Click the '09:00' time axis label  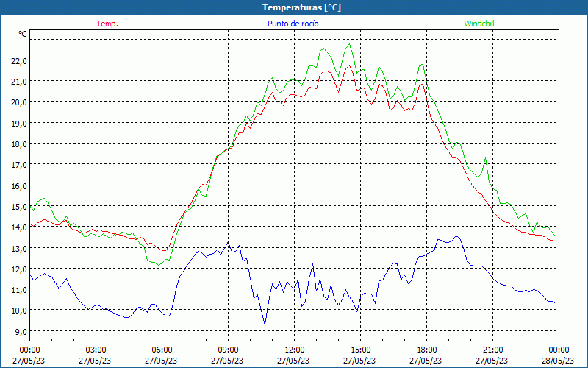point(228,350)
